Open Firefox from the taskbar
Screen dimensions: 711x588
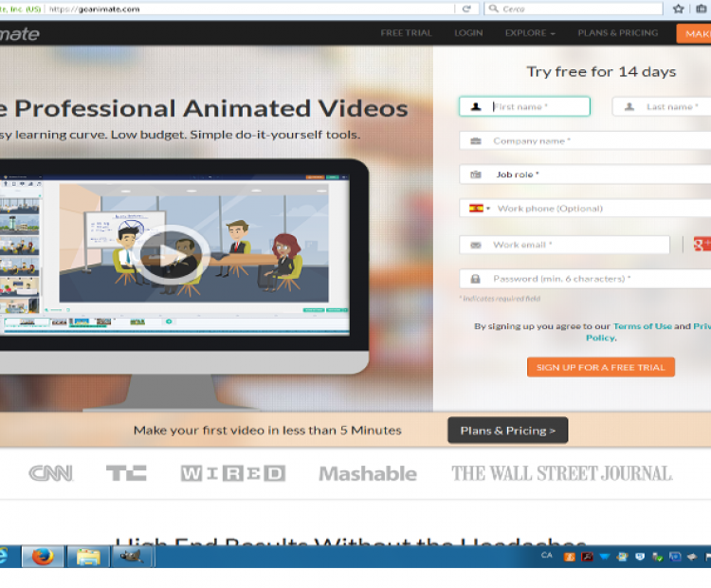point(43,557)
